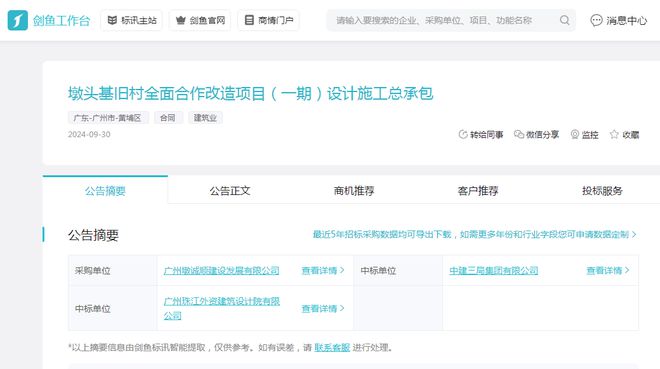Open 中建三局集团有限公司 company link
The height and width of the screenshot is (369, 660).
494,271
